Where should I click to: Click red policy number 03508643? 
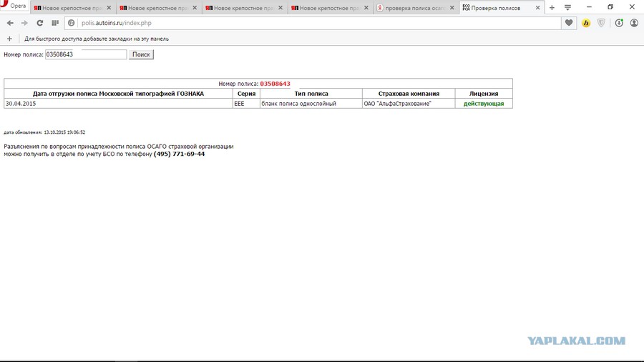pos(275,84)
